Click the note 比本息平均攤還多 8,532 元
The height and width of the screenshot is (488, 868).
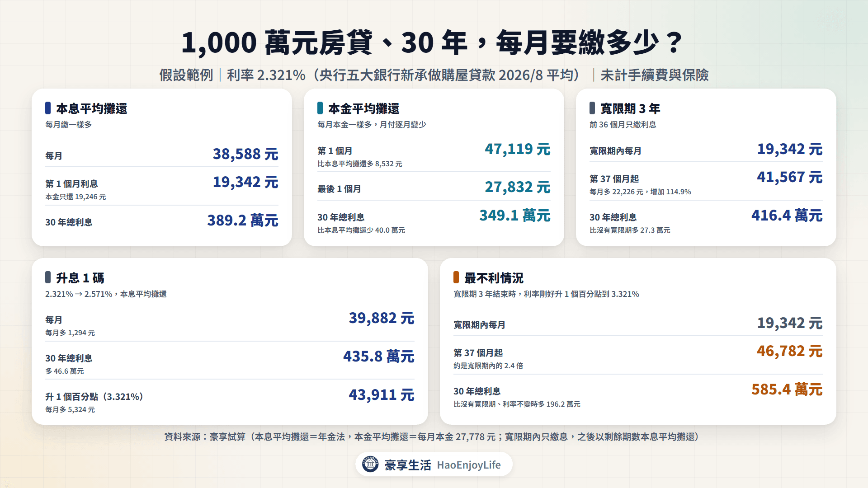360,164
